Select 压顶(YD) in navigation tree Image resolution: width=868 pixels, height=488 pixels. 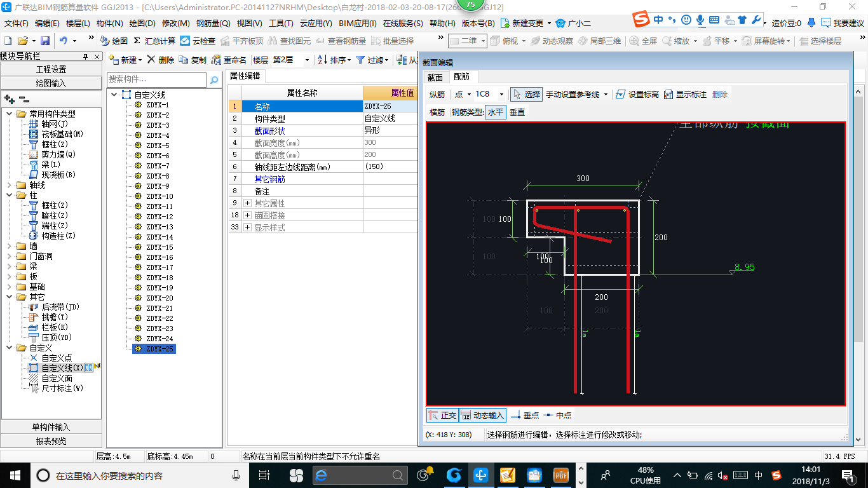pos(57,337)
